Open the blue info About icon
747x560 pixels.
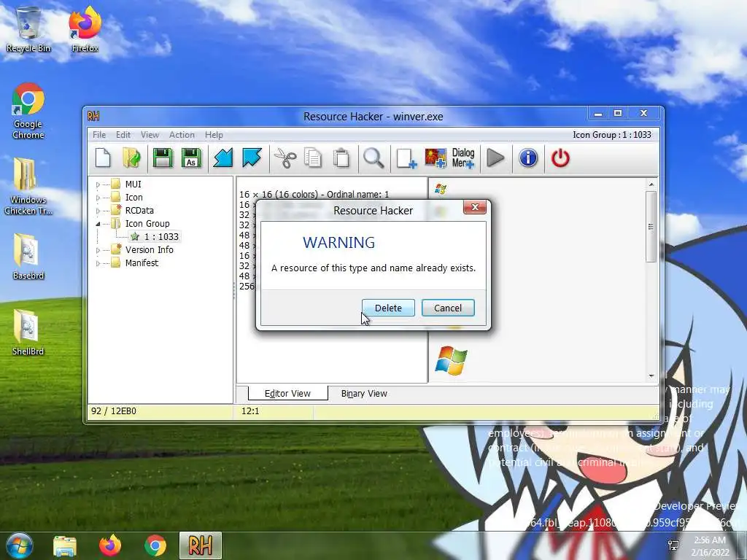528,158
